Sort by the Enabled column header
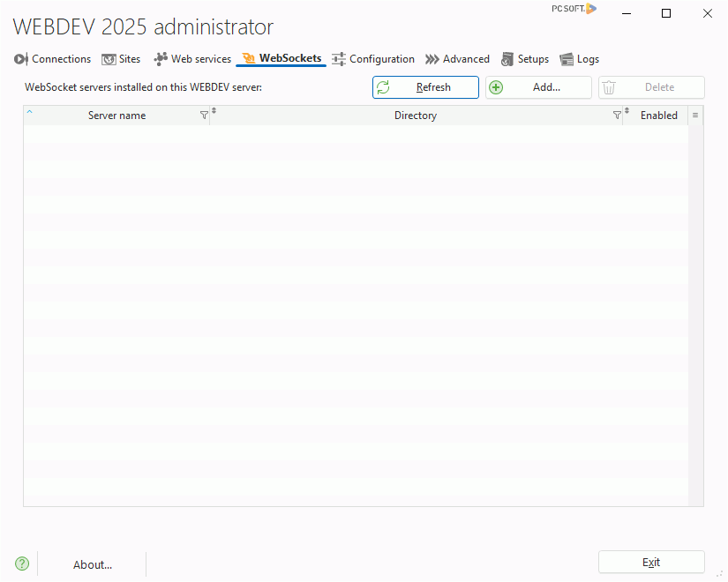Image resolution: width=728 pixels, height=582 pixels. tap(659, 116)
